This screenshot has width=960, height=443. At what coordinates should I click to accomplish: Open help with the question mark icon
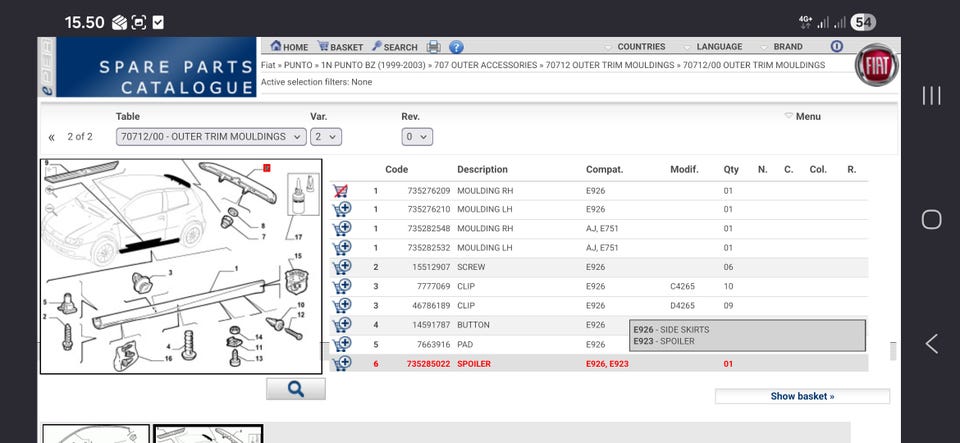tap(456, 47)
